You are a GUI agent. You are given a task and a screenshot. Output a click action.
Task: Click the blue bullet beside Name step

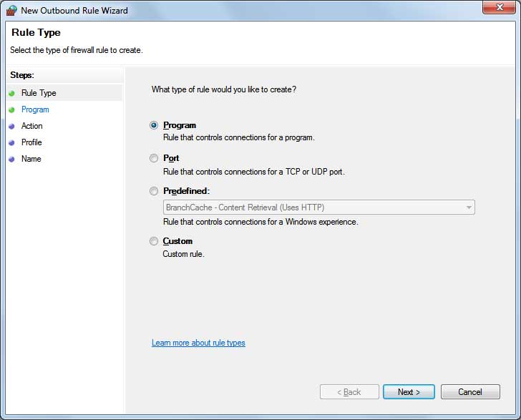[x=11, y=159]
